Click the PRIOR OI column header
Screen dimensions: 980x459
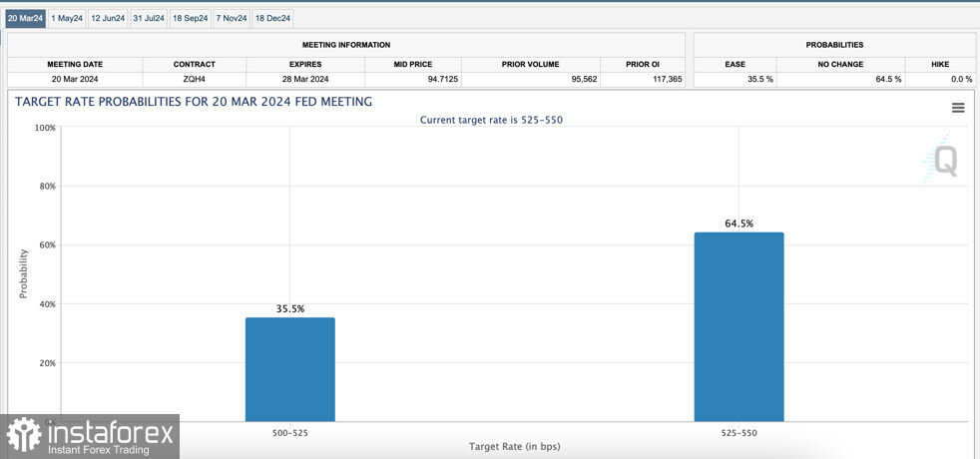(x=643, y=64)
